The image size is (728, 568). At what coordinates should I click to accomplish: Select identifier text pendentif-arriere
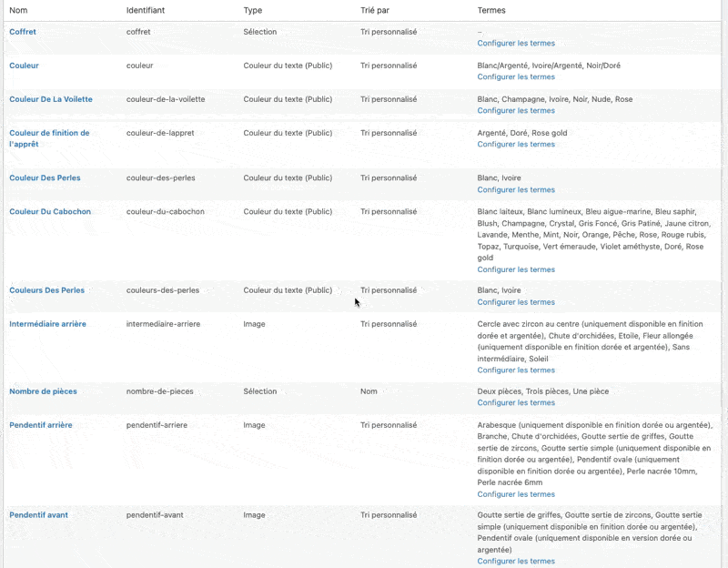click(x=157, y=425)
